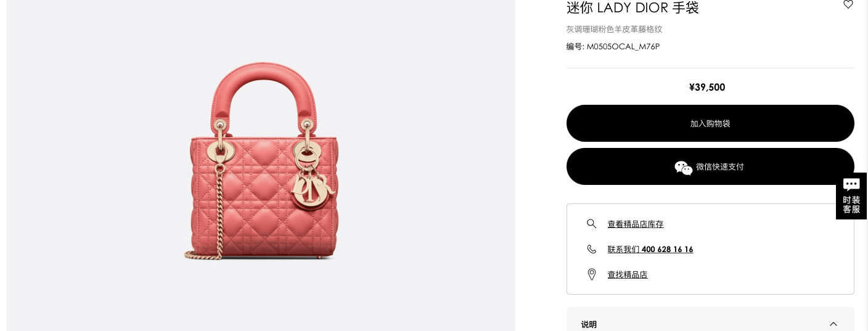868x331 pixels.
Task: Click the phone icon beside 联系我们
Action: click(592, 249)
